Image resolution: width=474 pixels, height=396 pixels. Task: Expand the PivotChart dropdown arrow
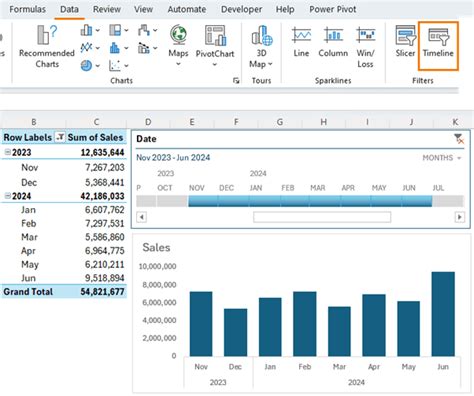click(215, 64)
